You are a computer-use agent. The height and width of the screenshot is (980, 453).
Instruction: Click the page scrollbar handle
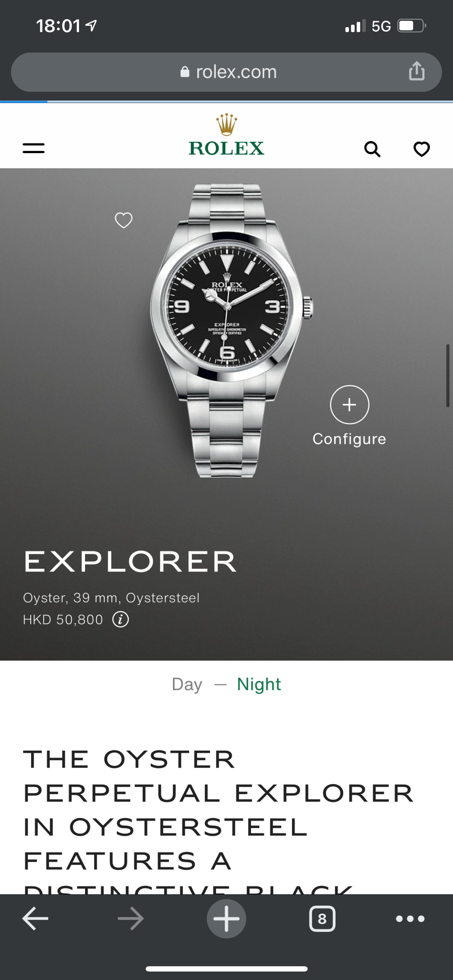pos(448,375)
